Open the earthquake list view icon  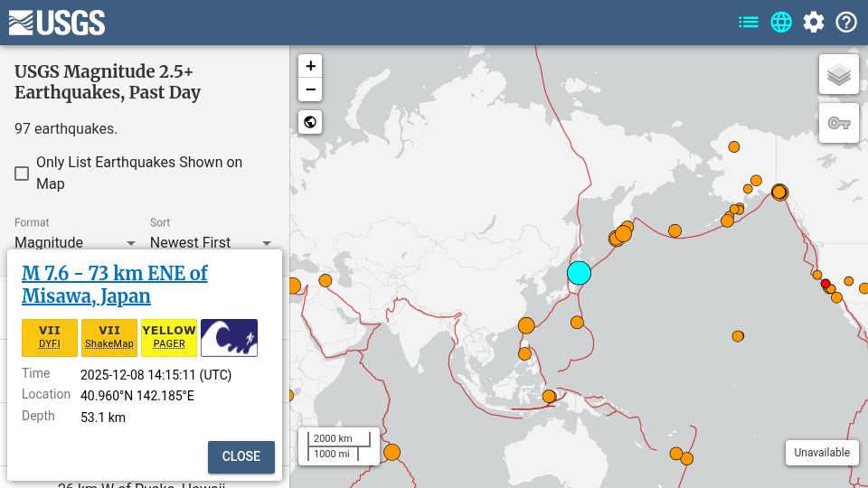(x=749, y=22)
